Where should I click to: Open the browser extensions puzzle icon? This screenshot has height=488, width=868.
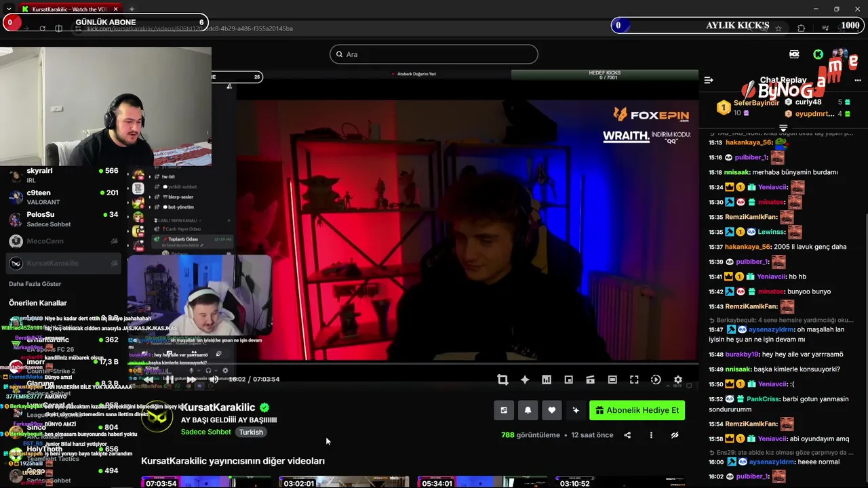802,28
